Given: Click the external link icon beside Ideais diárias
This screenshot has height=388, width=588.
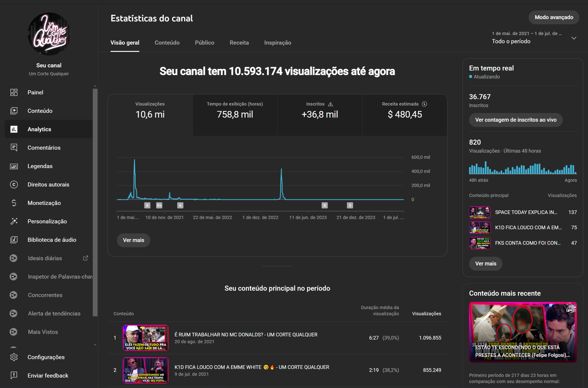Looking at the screenshot, I should 85,258.
